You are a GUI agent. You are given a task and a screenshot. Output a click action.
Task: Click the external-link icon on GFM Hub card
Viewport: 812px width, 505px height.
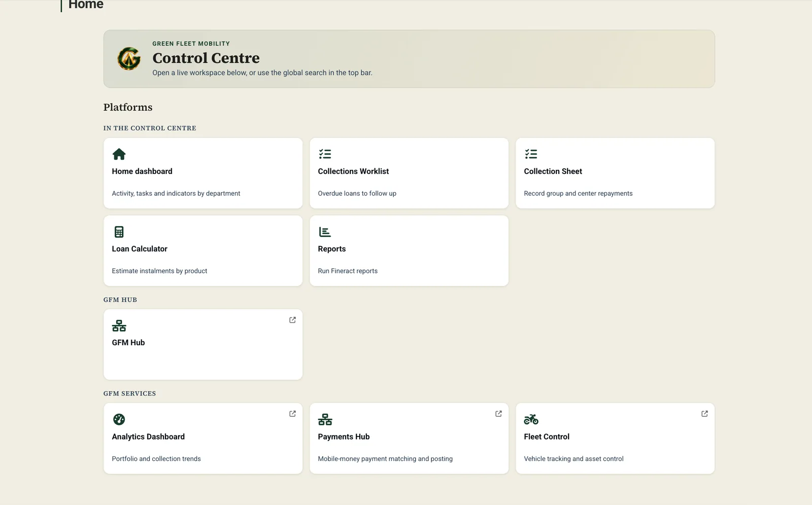(x=292, y=320)
